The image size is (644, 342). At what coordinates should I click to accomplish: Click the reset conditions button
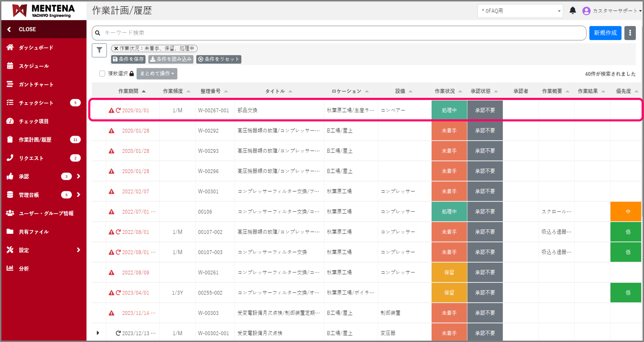(219, 59)
